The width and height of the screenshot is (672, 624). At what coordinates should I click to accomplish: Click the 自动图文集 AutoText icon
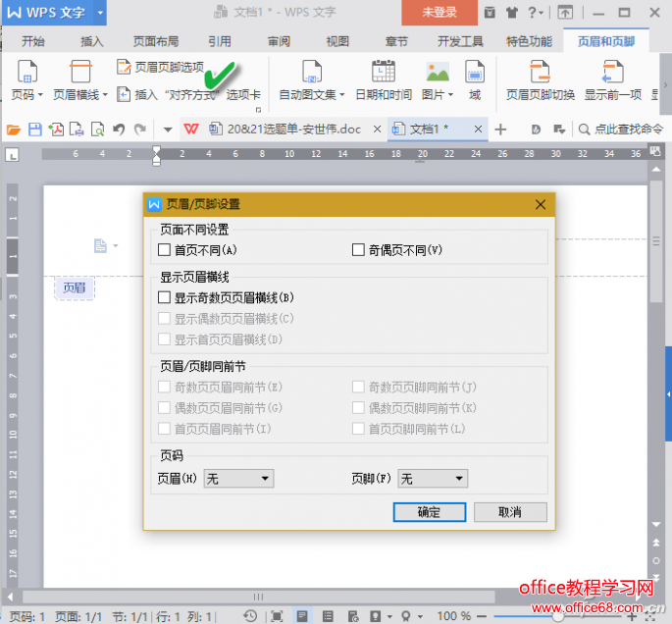click(x=312, y=72)
